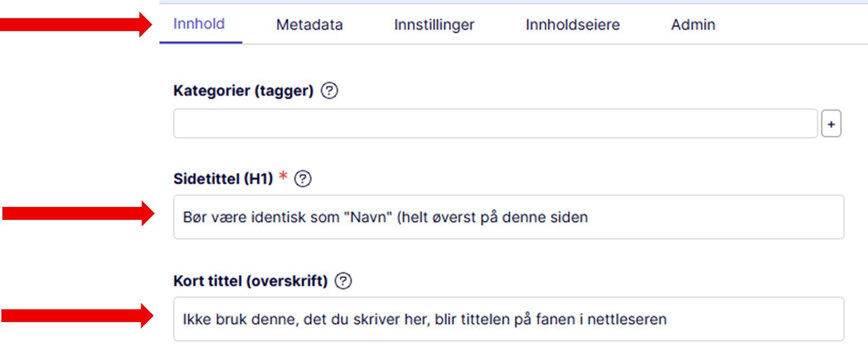Select the Innhold tab
Viewport: 868px width, 360px height.
[x=199, y=24]
